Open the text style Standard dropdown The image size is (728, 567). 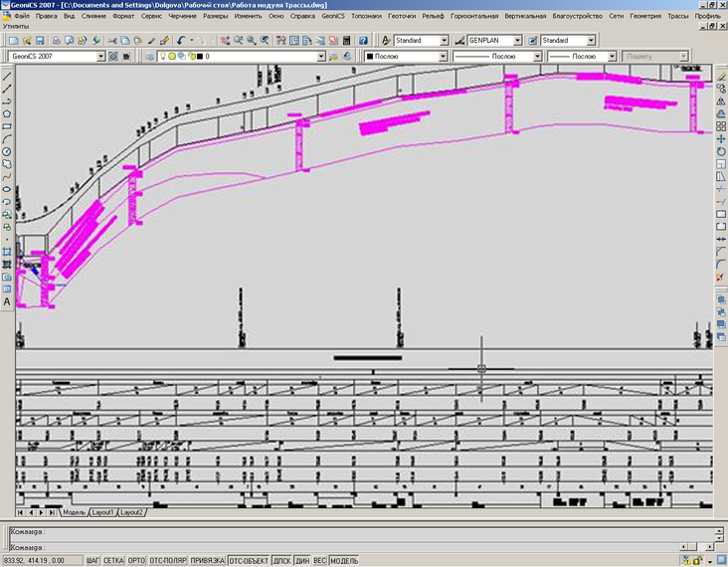[444, 41]
